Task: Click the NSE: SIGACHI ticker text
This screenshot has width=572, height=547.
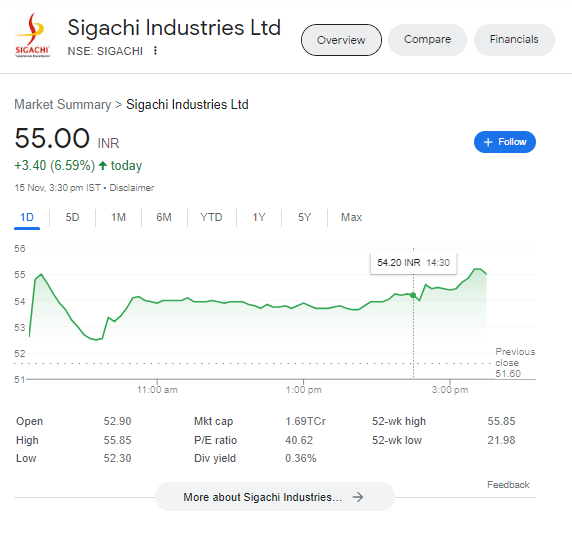Action: click(105, 51)
